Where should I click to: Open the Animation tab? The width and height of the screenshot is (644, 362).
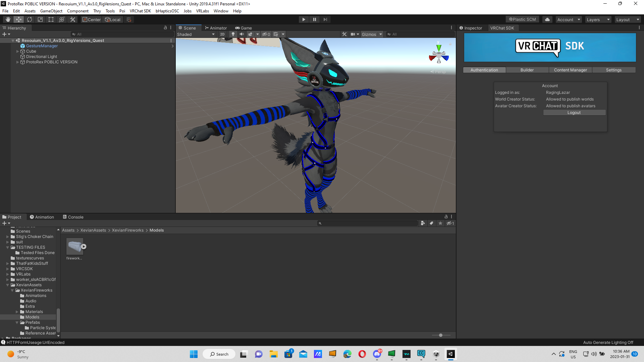tap(42, 217)
